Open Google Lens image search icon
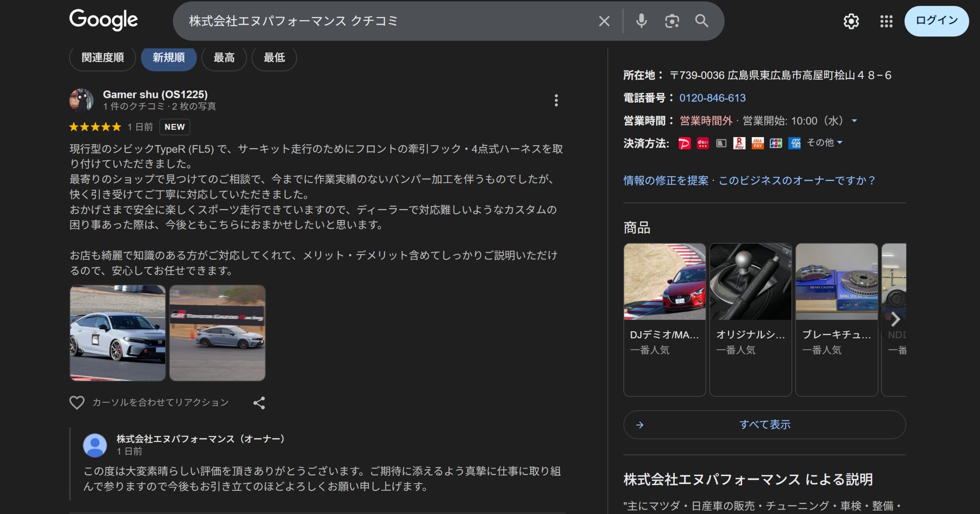 point(672,21)
